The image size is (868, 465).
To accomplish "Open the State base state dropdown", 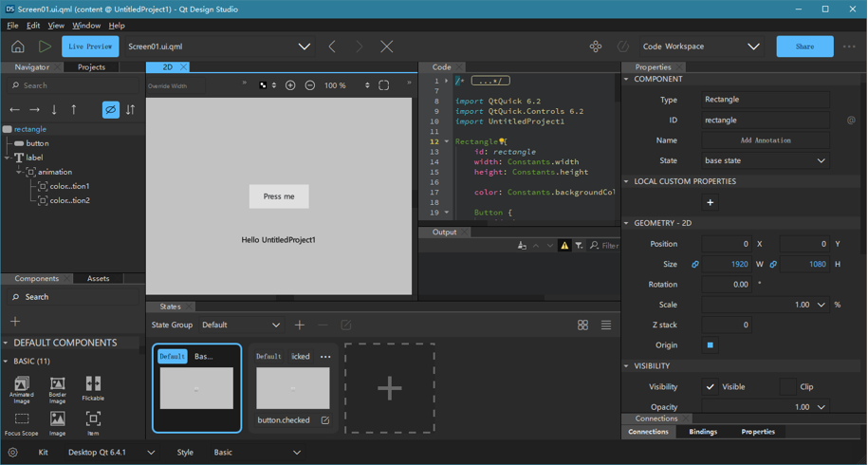I will [766, 160].
